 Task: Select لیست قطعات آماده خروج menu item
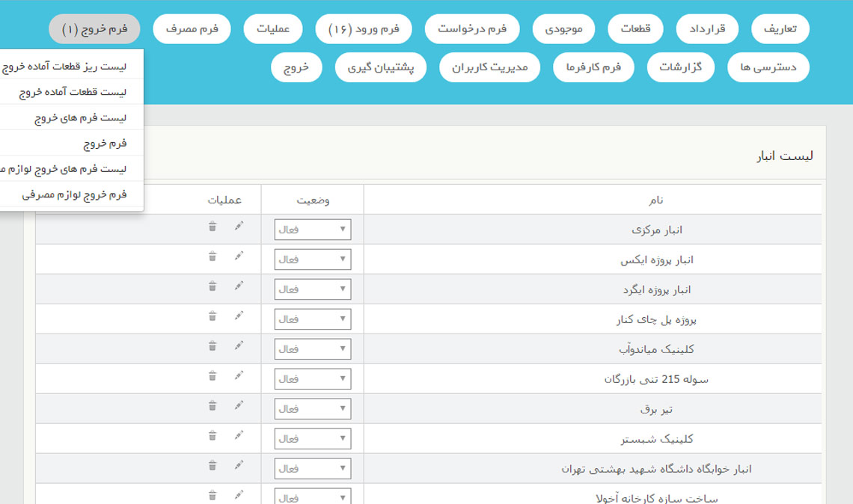click(x=71, y=92)
